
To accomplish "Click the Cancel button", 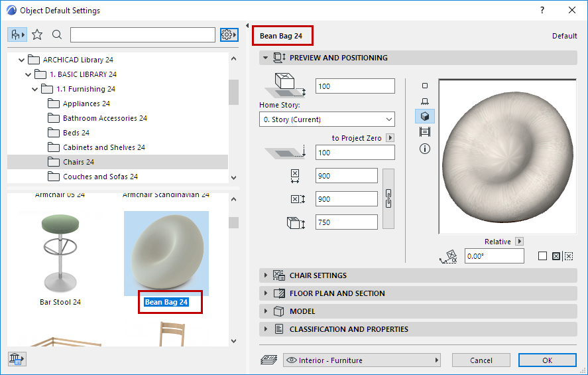I will coord(481,360).
